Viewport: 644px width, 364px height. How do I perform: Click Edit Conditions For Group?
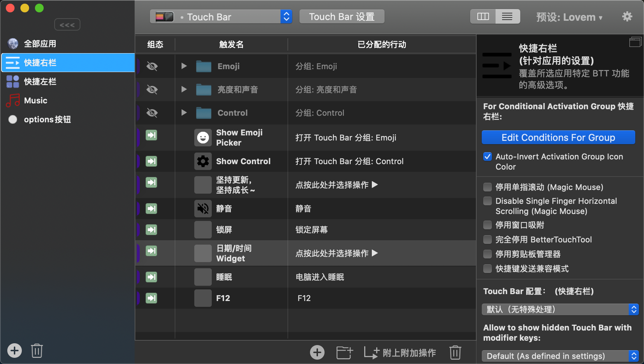coord(558,138)
